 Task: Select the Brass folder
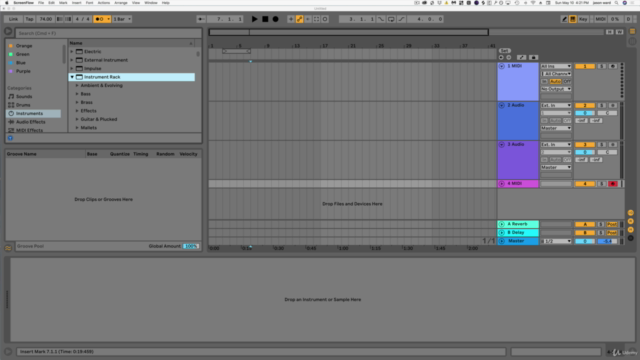coord(86,102)
